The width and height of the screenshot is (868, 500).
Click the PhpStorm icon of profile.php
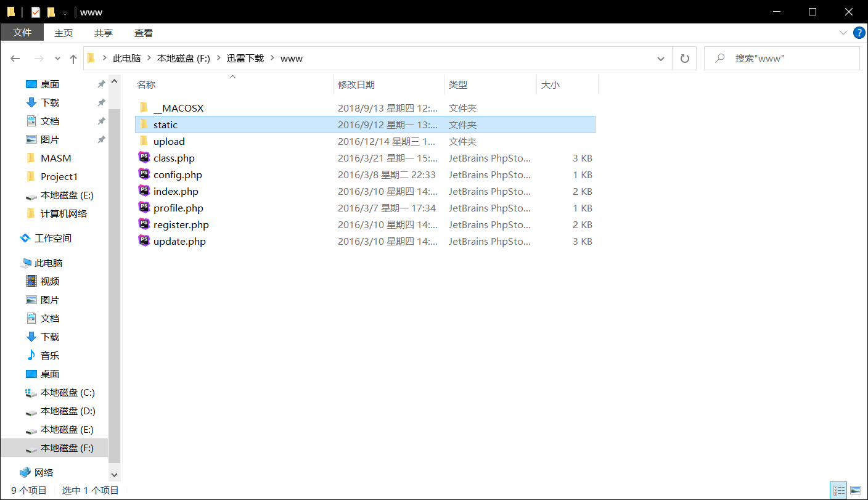pyautogui.click(x=144, y=208)
